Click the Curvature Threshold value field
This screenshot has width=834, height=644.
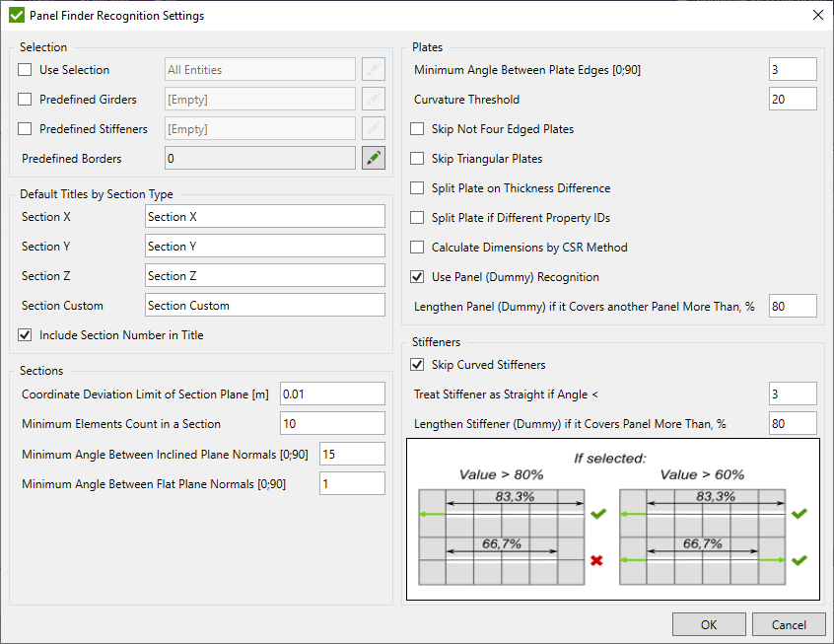pyautogui.click(x=793, y=98)
